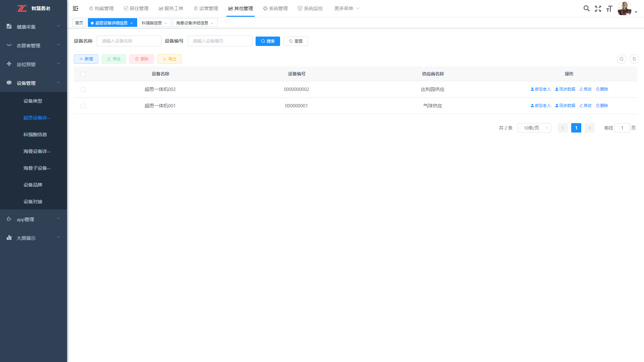Expand the 更多菜单 dropdown

click(x=346, y=8)
